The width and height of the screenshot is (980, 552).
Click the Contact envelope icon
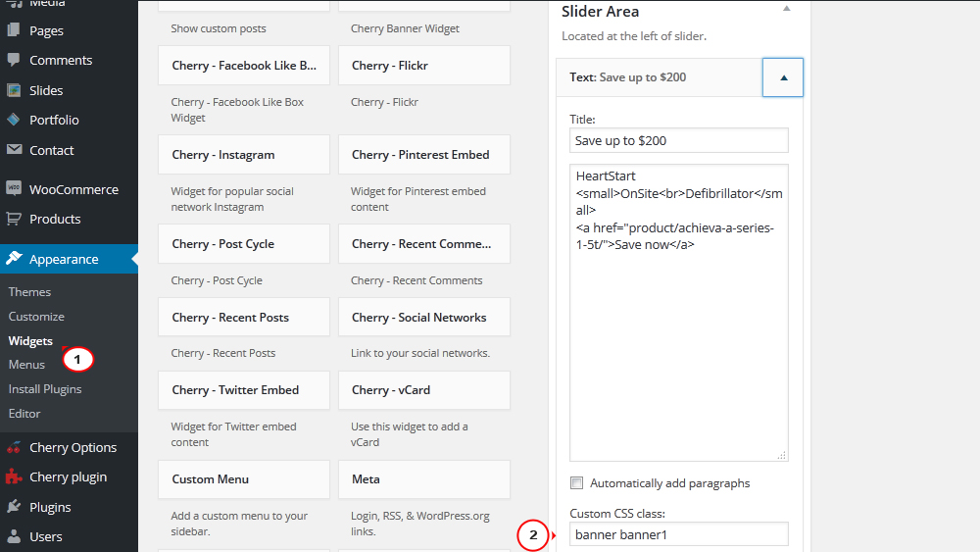click(x=14, y=149)
